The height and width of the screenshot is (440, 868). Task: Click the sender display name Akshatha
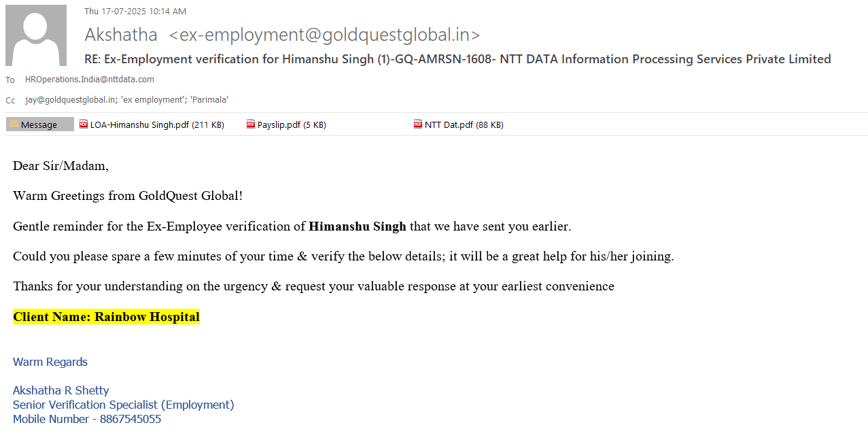click(x=121, y=35)
